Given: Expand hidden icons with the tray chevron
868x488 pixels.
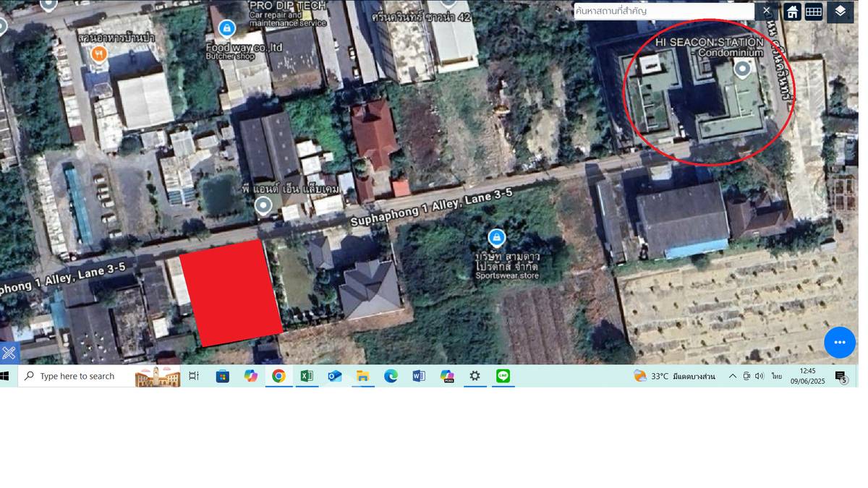Looking at the screenshot, I should (733, 376).
